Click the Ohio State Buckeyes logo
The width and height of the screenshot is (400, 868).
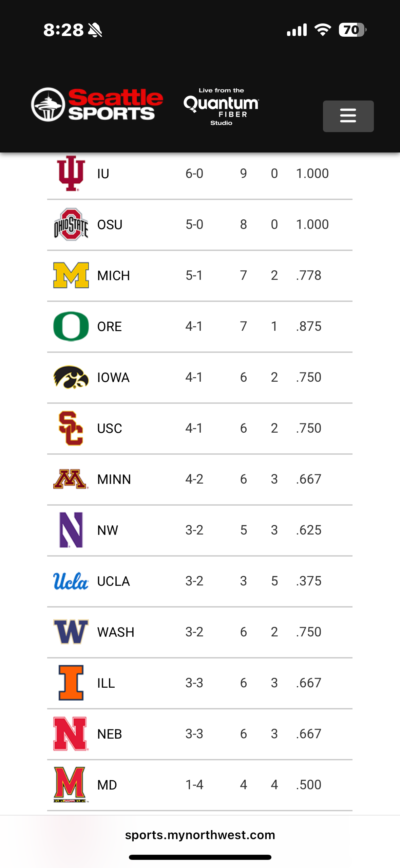click(71, 224)
